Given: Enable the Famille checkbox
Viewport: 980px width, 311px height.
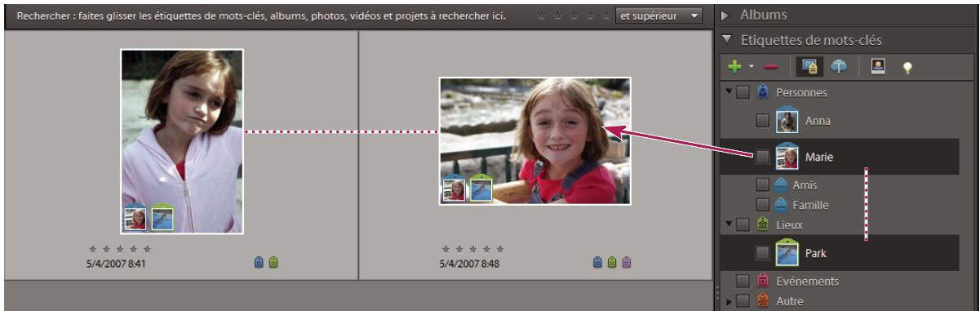Looking at the screenshot, I should click(x=762, y=205).
